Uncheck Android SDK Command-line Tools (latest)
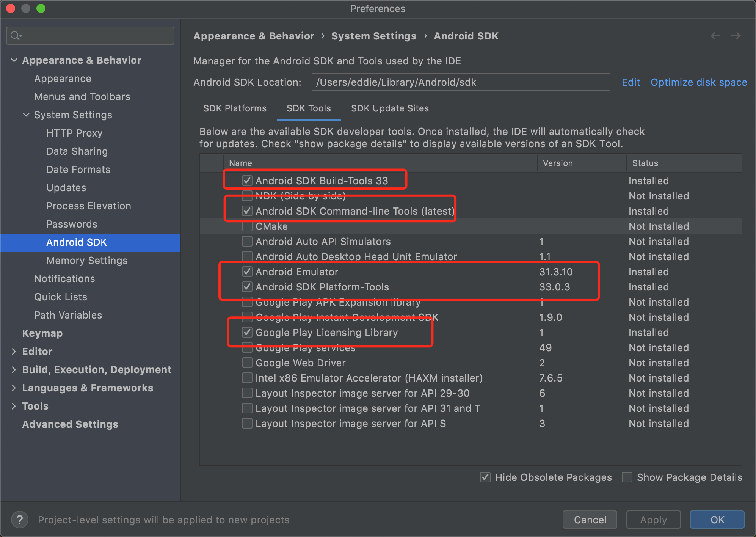The height and width of the screenshot is (537, 756). (247, 211)
